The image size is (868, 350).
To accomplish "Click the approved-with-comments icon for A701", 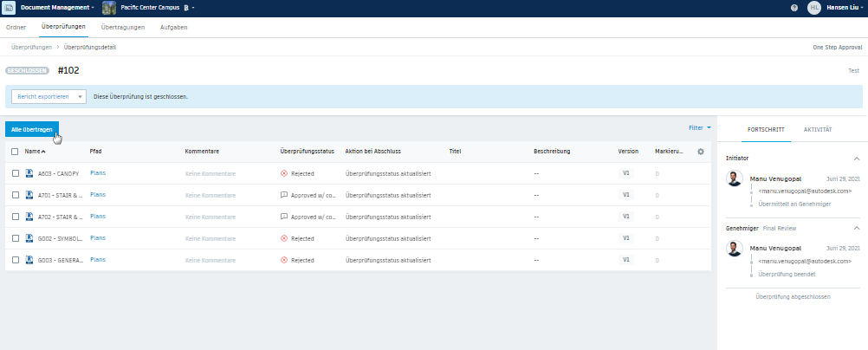I will 284,195.
